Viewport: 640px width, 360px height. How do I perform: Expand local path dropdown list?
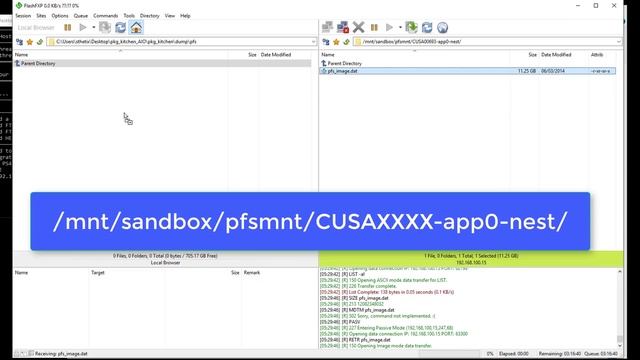313,42
